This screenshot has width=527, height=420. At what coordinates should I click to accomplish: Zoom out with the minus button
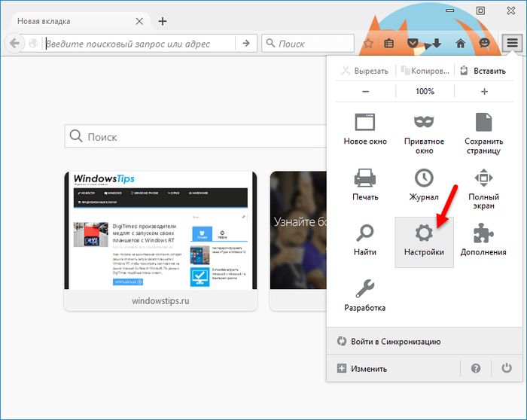click(366, 91)
